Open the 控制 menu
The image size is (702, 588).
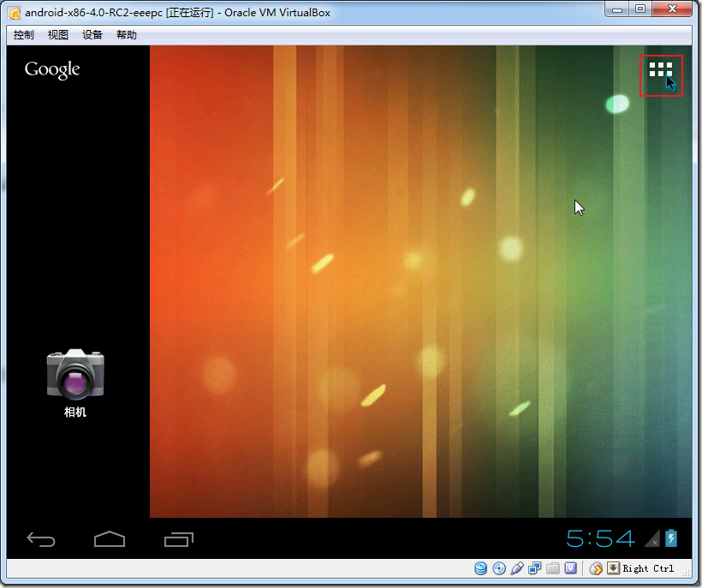(24, 35)
